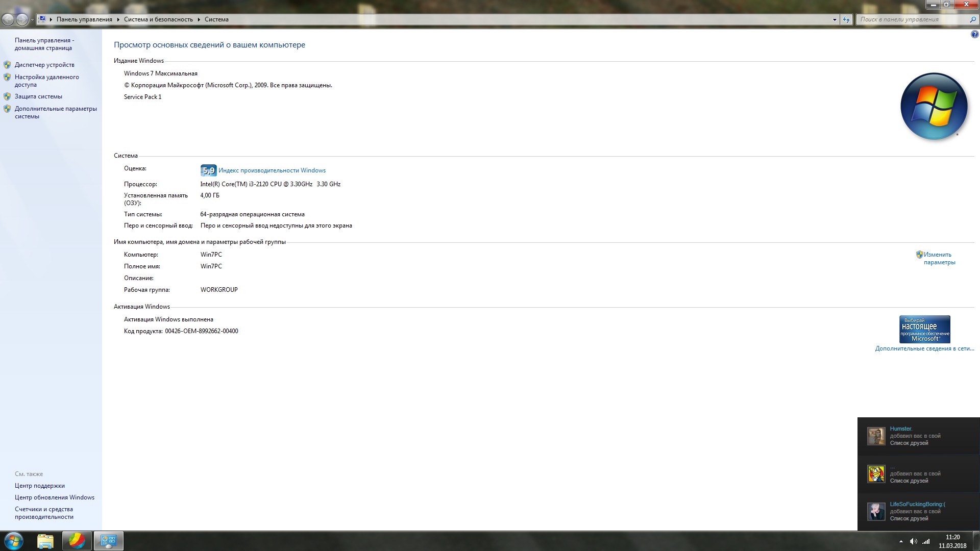Go to Панель управления breadcrumb
Image resolution: width=980 pixels, height=551 pixels.
[84, 19]
